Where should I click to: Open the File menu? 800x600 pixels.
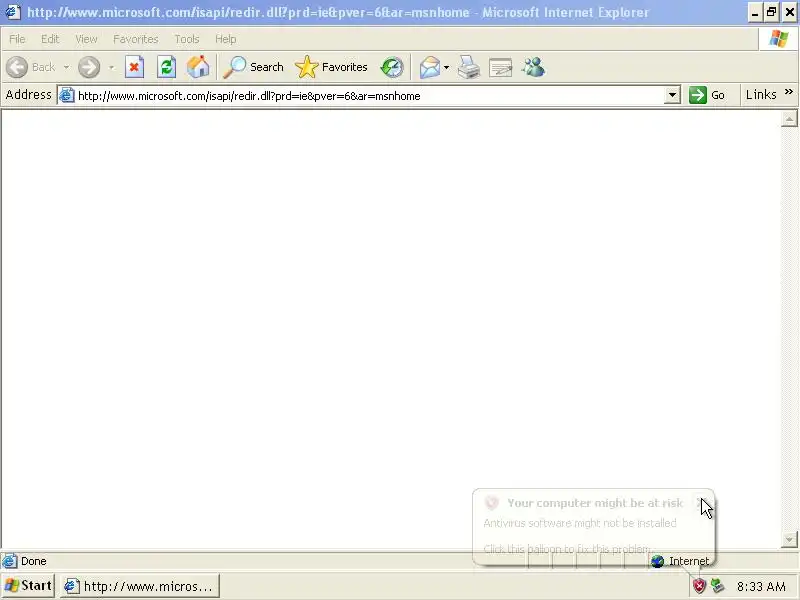point(17,39)
